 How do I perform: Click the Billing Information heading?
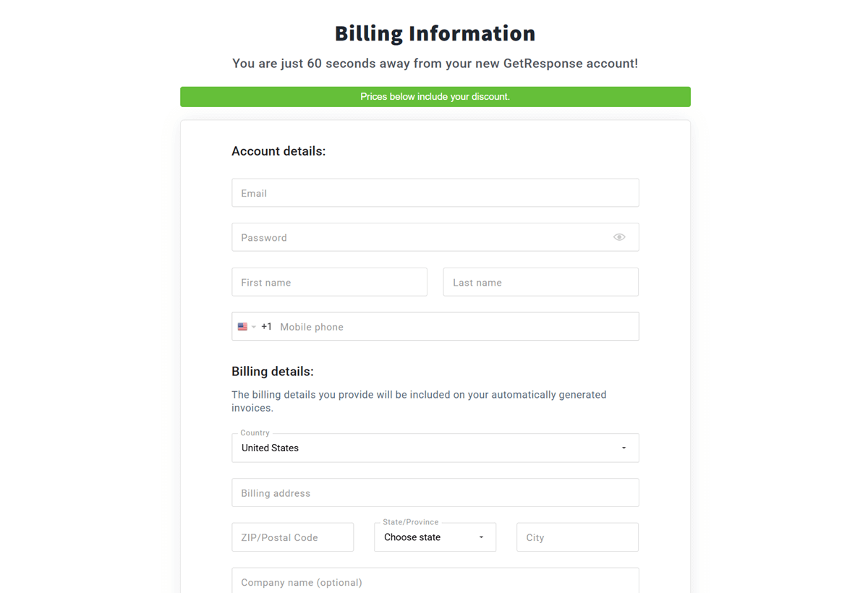[434, 33]
